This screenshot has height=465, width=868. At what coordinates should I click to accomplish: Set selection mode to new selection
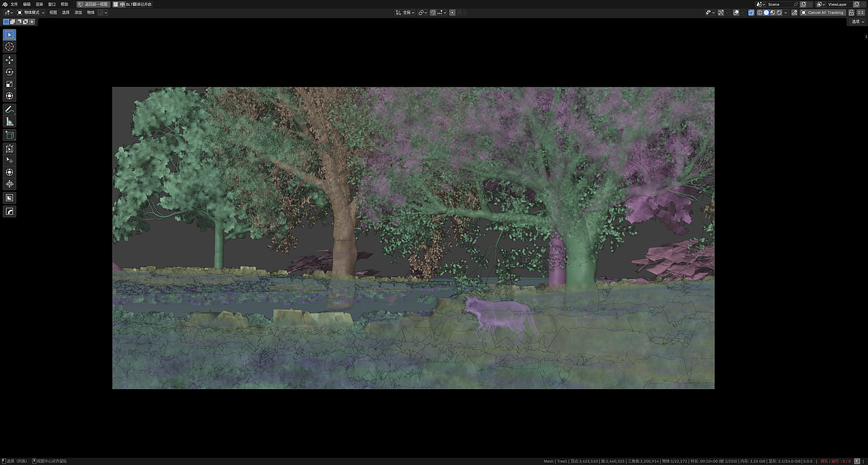click(x=6, y=22)
